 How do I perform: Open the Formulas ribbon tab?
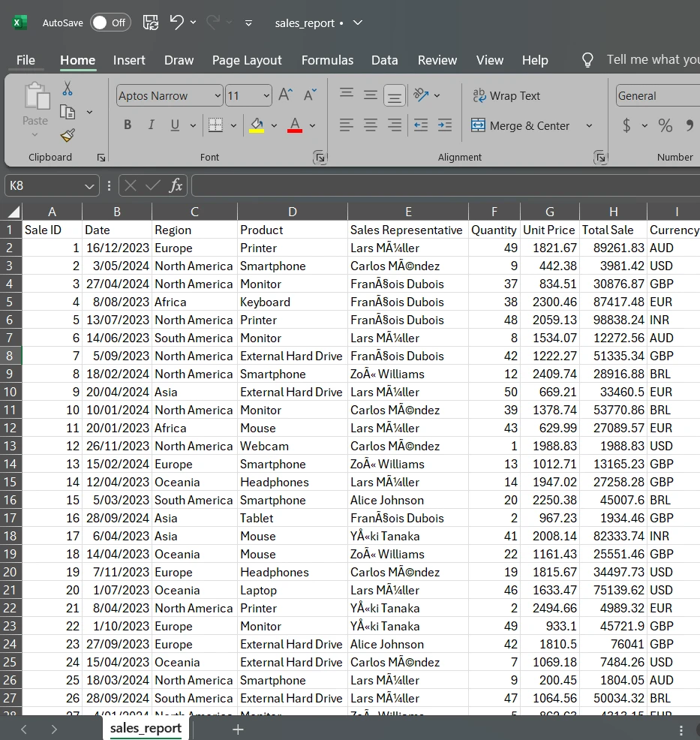coord(327,60)
